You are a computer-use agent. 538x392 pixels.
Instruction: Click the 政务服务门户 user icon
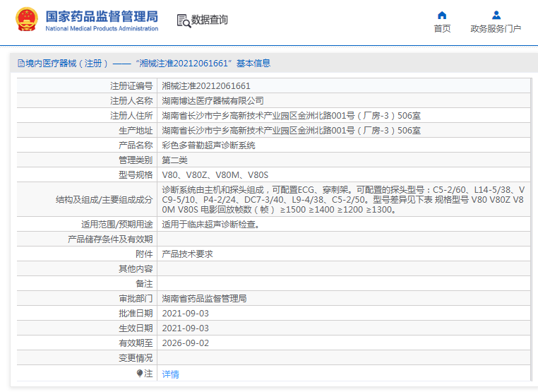(x=496, y=15)
